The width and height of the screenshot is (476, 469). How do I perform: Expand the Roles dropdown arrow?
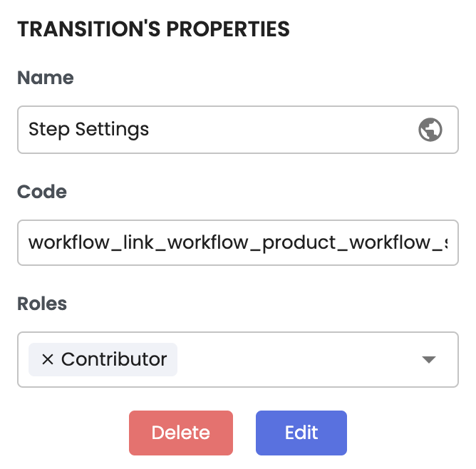coord(428,360)
